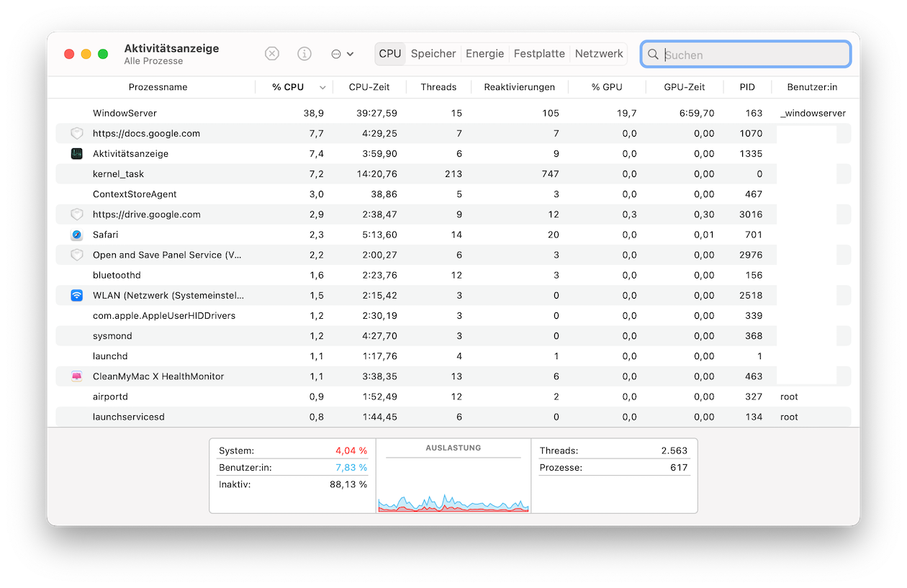Sort by GPU-Zeit column header
This screenshot has height=588, width=907.
click(x=685, y=87)
